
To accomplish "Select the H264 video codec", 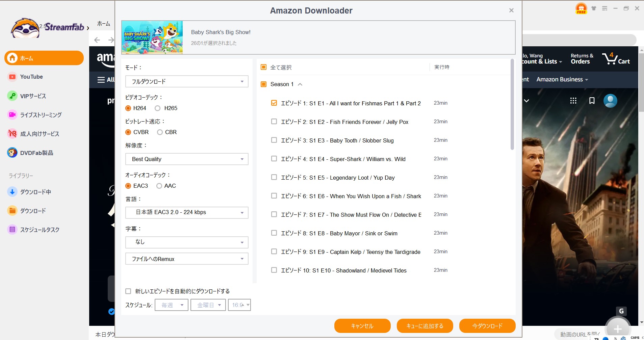I will (128, 108).
